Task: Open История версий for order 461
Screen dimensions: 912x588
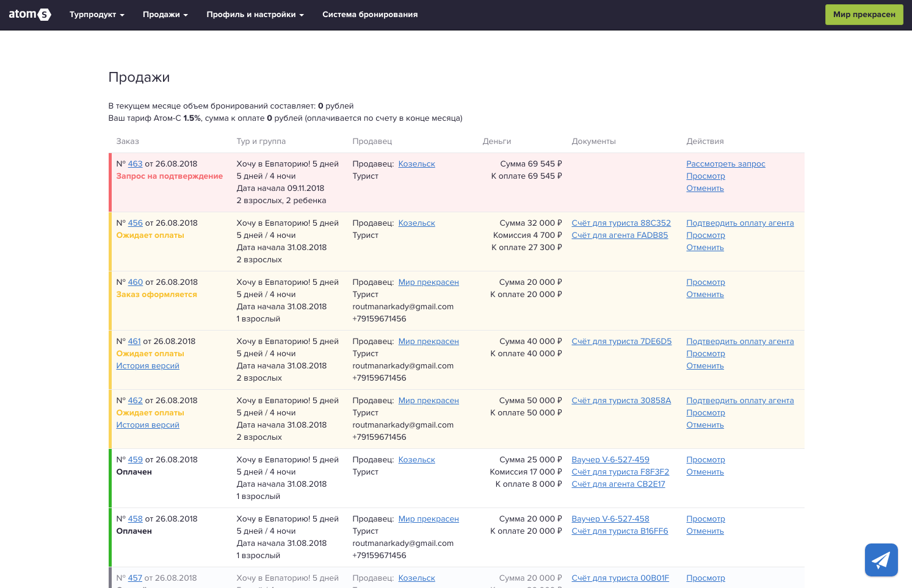Action: tap(148, 366)
